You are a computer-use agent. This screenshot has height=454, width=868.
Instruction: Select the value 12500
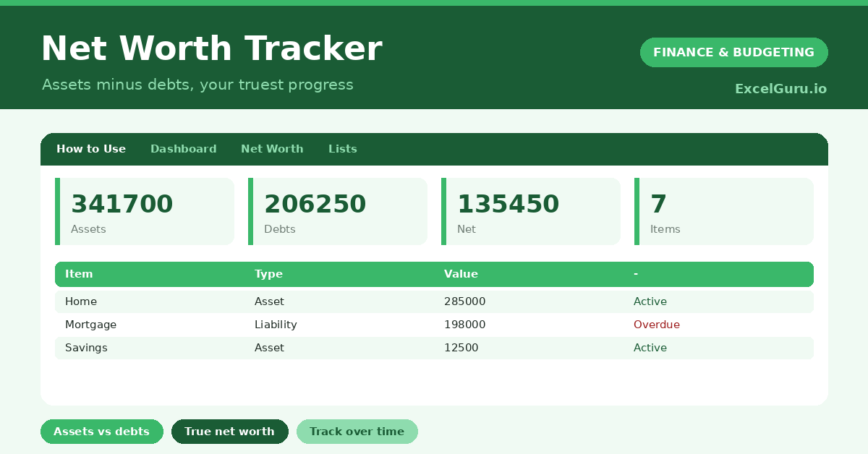pos(461,348)
